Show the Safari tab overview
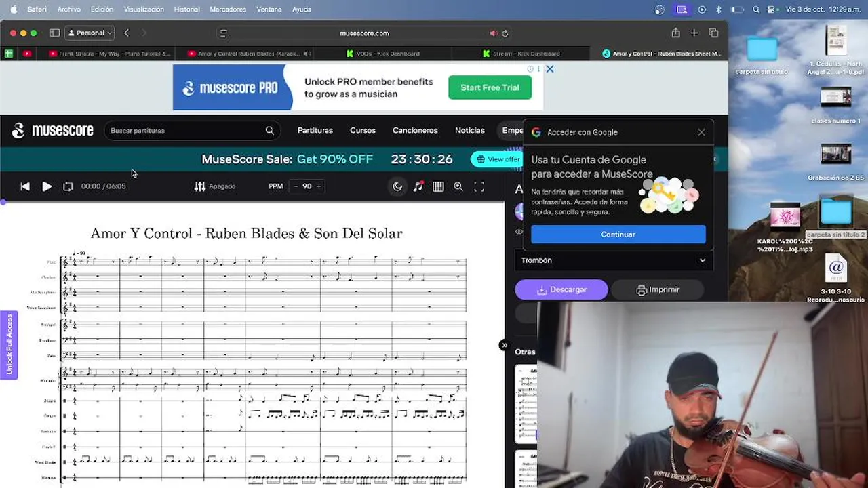This screenshot has width=868, height=488. click(713, 33)
